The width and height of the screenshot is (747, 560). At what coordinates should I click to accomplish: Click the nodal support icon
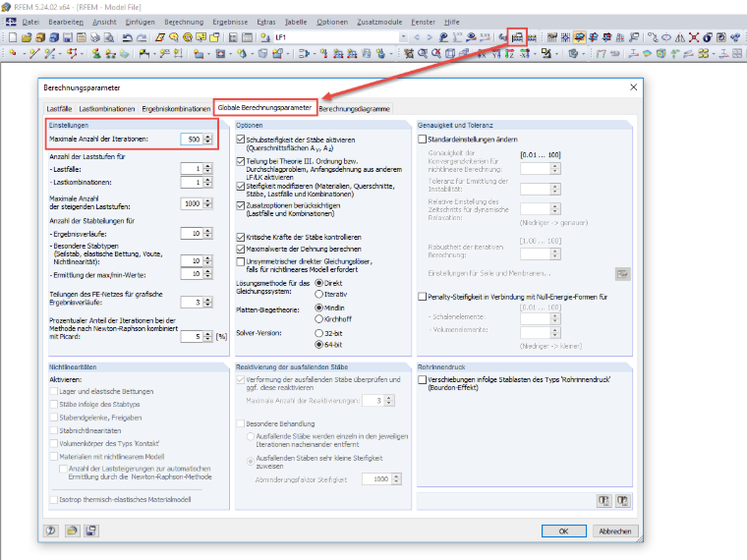(x=96, y=53)
